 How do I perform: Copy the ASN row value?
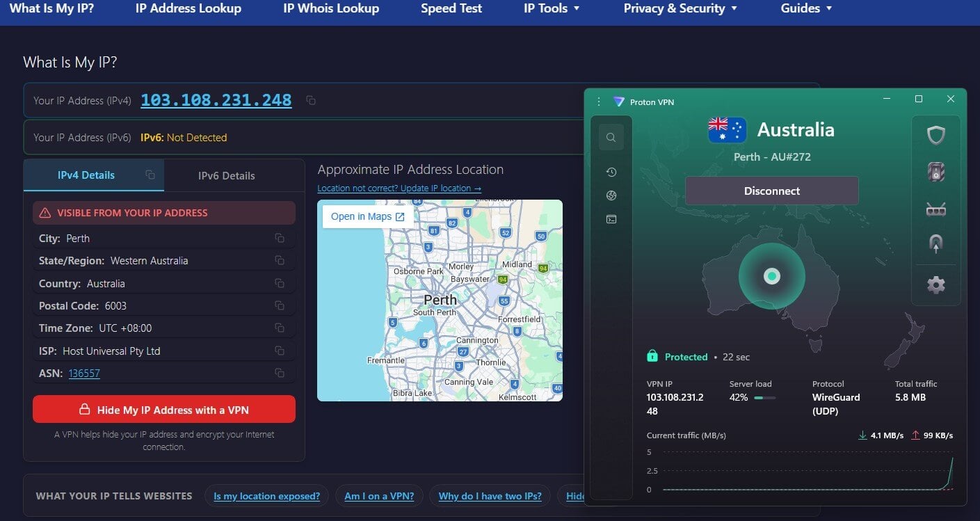pyautogui.click(x=280, y=374)
